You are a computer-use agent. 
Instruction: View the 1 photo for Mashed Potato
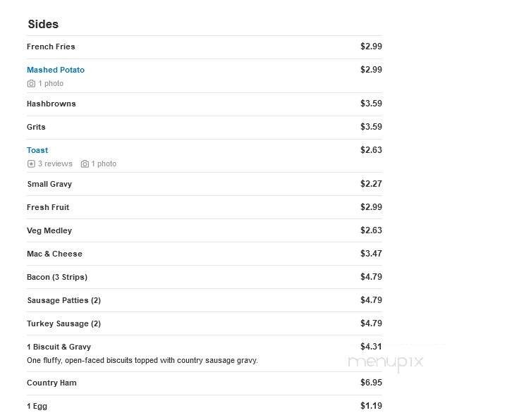point(51,84)
